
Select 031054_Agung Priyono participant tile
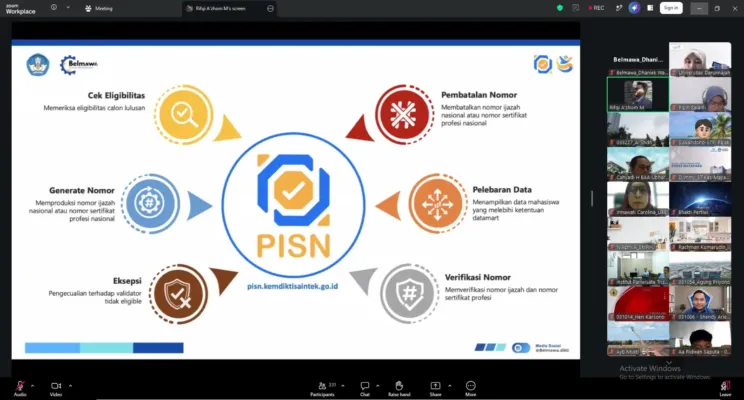point(700,269)
